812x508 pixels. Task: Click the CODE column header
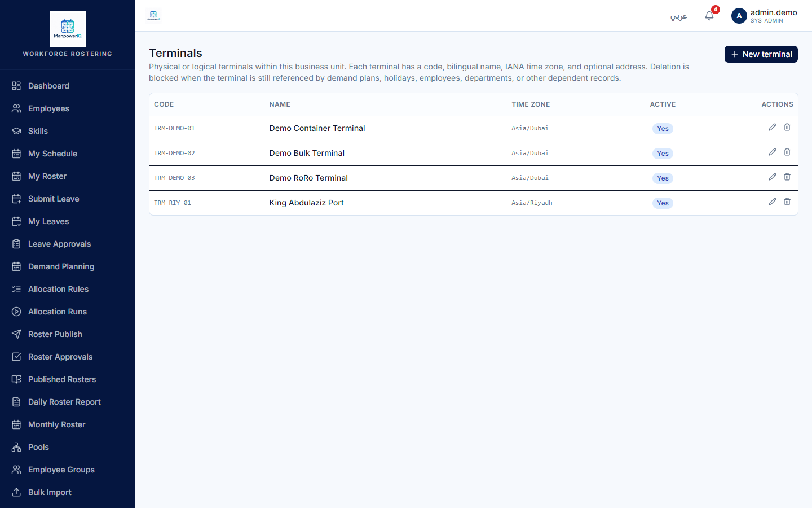(x=164, y=104)
